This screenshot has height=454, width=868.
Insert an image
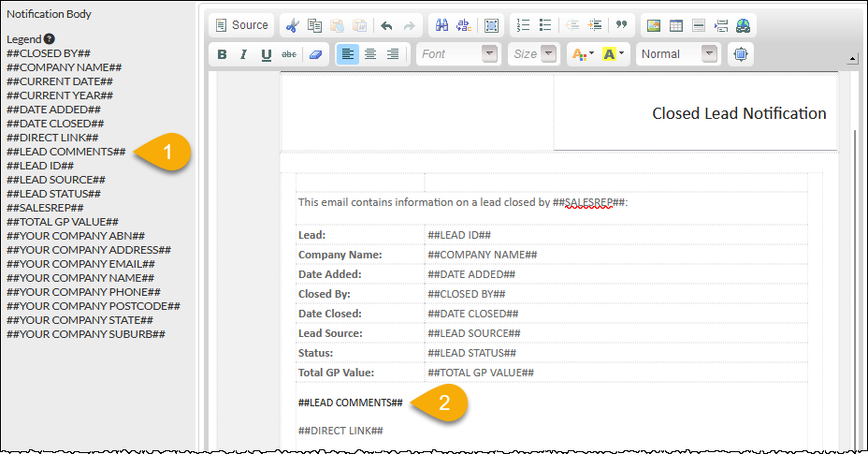click(654, 25)
